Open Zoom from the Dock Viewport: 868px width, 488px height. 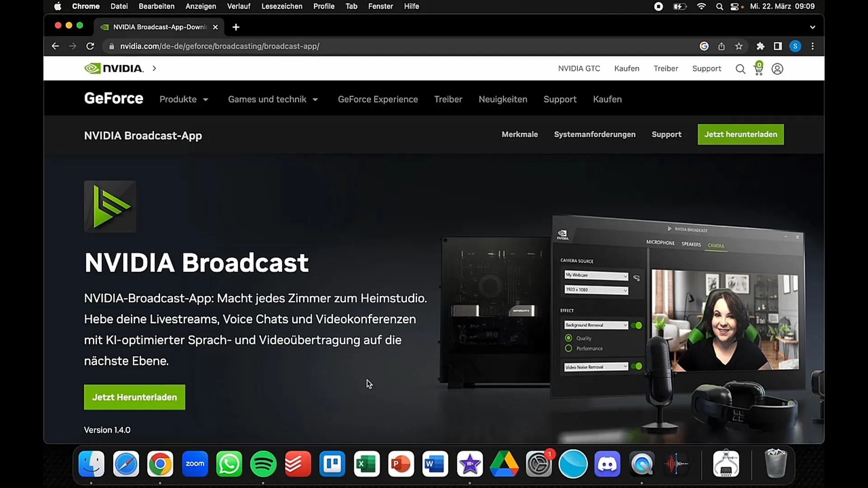click(195, 464)
